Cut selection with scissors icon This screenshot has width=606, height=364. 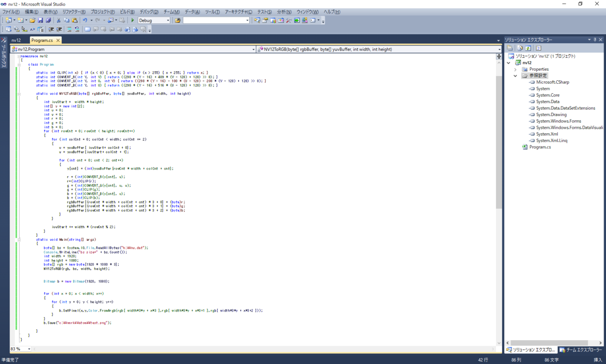(59, 20)
